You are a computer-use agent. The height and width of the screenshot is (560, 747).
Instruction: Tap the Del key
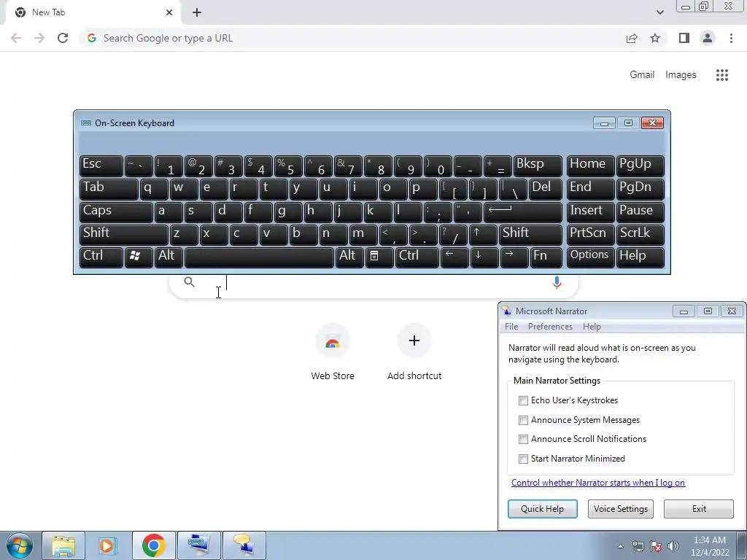[x=546, y=189]
